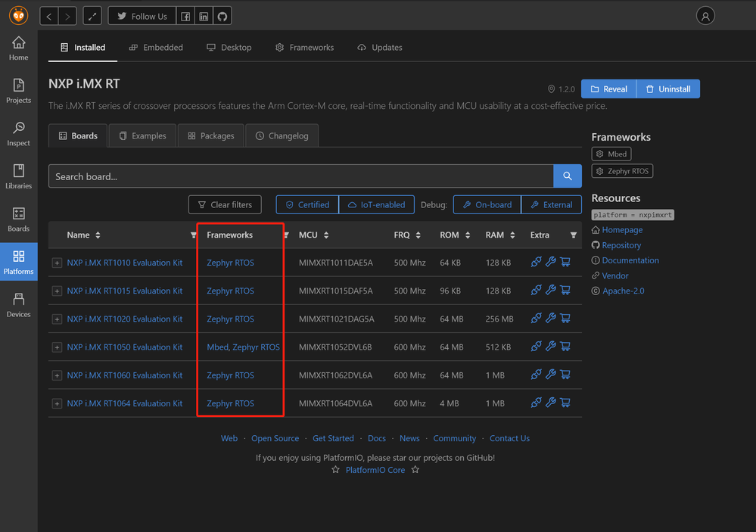Open the Examples tab
The height and width of the screenshot is (532, 756).
[x=143, y=135]
